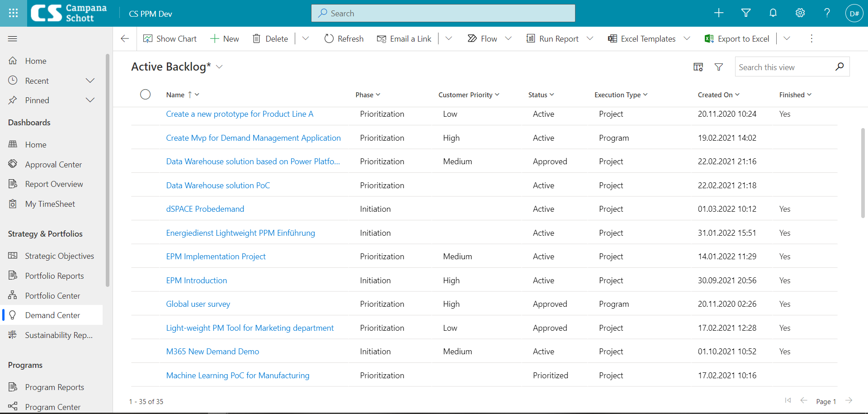The image size is (868, 414).
Task: Toggle select-all rows circle
Action: coord(145,94)
